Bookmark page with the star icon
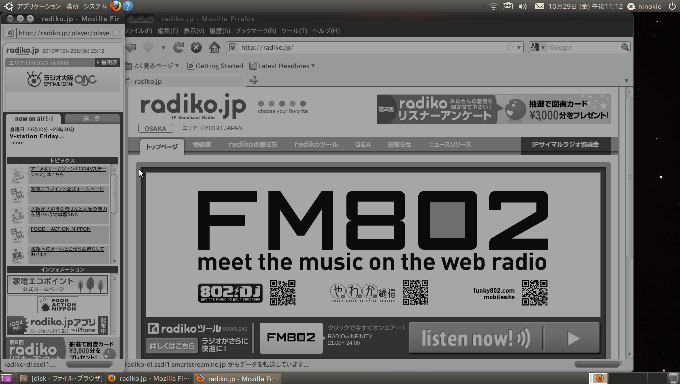Viewport: 680px width, 384px height. pyautogui.click(x=510, y=47)
